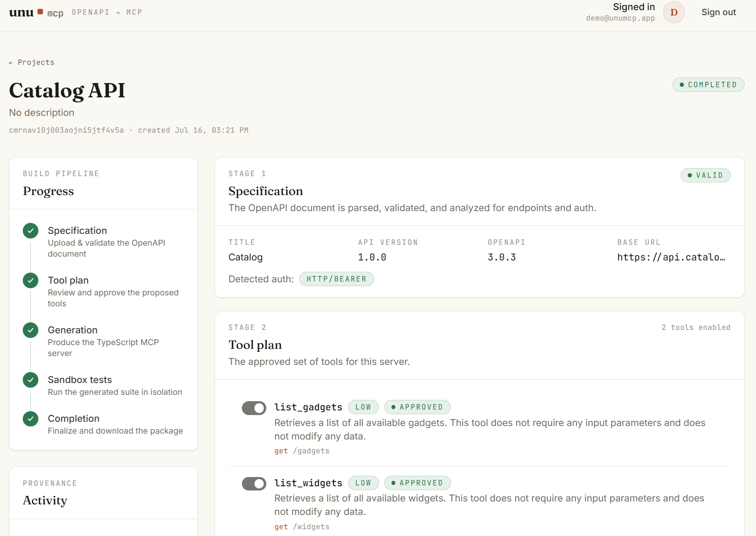Image resolution: width=756 pixels, height=536 pixels.
Task: Click the COMPLETED status badge
Action: tap(708, 85)
